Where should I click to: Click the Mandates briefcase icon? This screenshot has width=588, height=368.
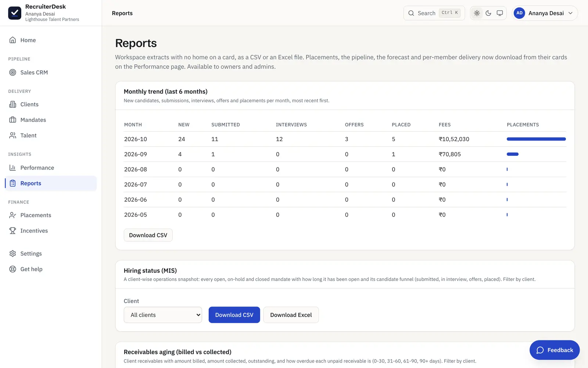pos(12,120)
